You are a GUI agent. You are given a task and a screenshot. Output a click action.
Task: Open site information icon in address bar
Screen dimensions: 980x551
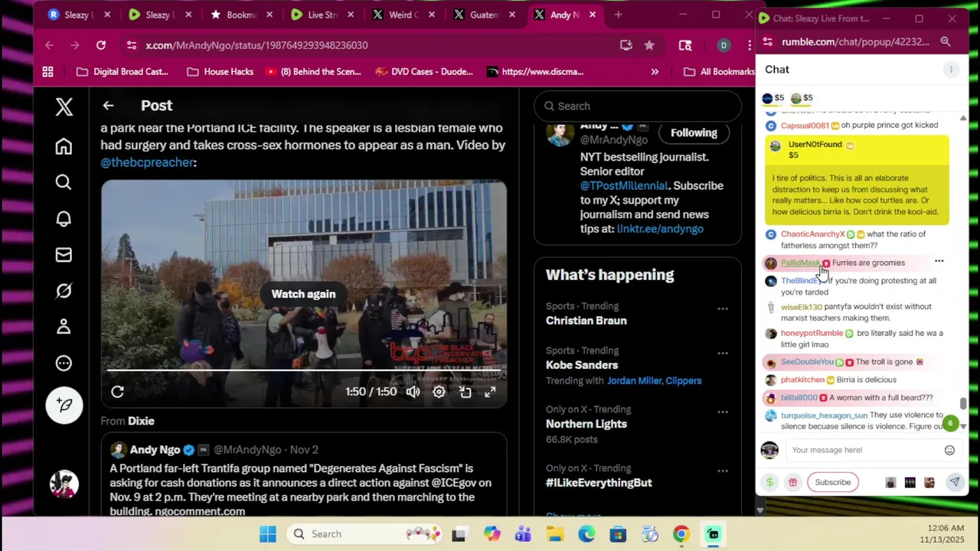coord(132,45)
